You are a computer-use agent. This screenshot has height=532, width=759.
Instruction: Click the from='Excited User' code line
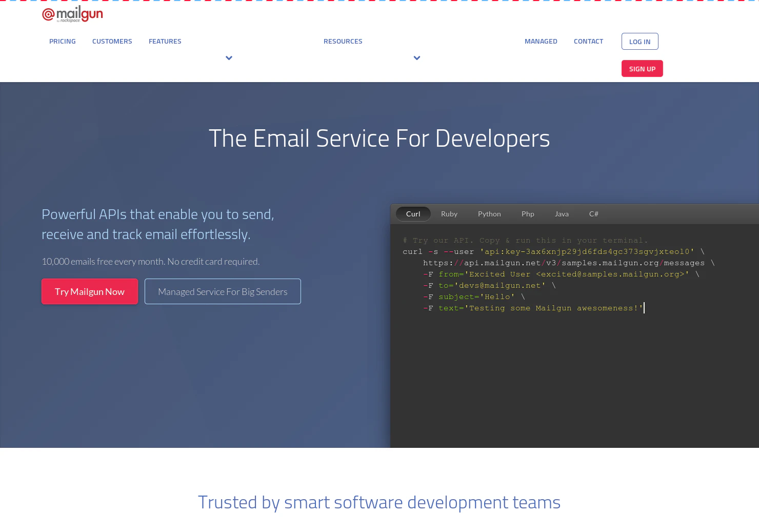562,274
